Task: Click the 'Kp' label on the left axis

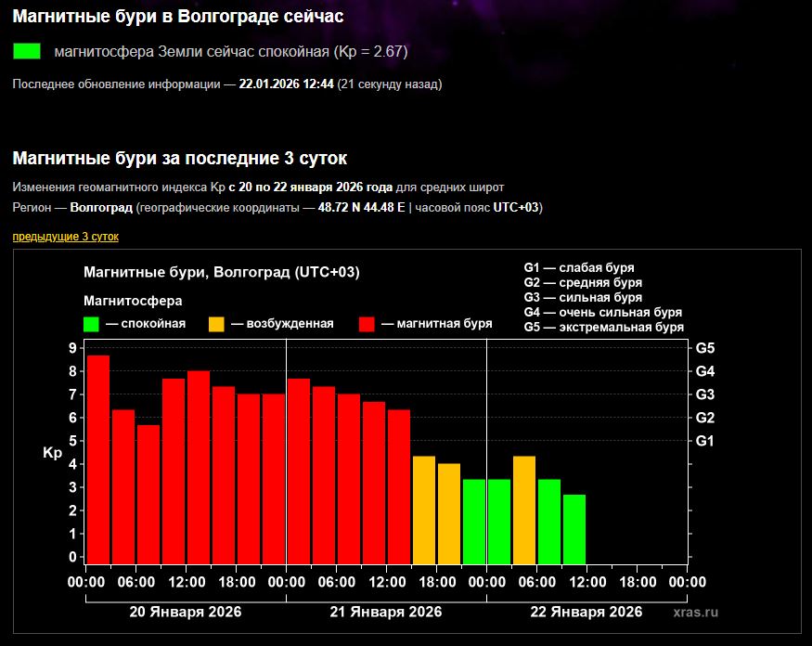Action: (x=52, y=453)
